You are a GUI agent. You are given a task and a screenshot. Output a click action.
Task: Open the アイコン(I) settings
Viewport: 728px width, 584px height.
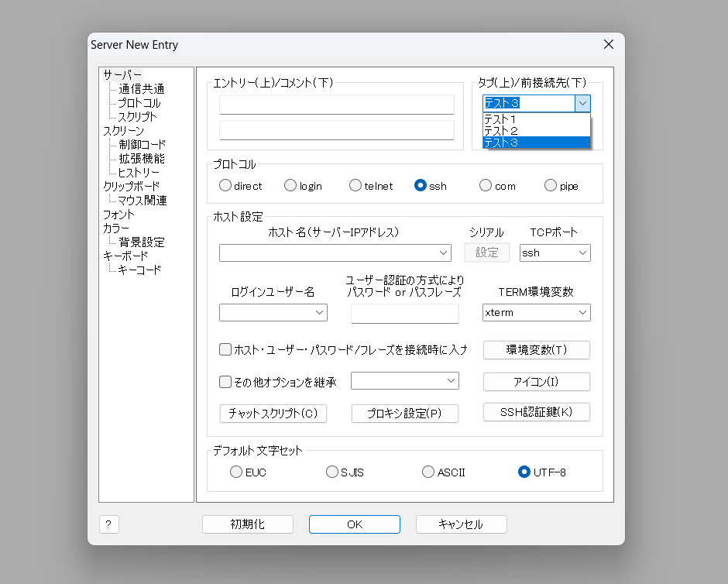[536, 381]
